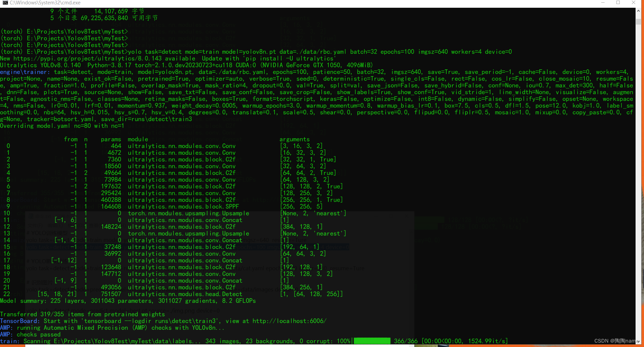
Task: Click the 'Ultralytics YOLOv8.0.140' version line
Action: 186,65
